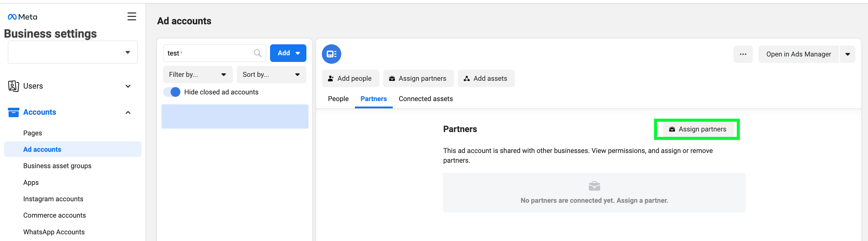Click the ad accounts search field containing test
Image resolution: width=868 pixels, height=241 pixels.
pos(214,53)
